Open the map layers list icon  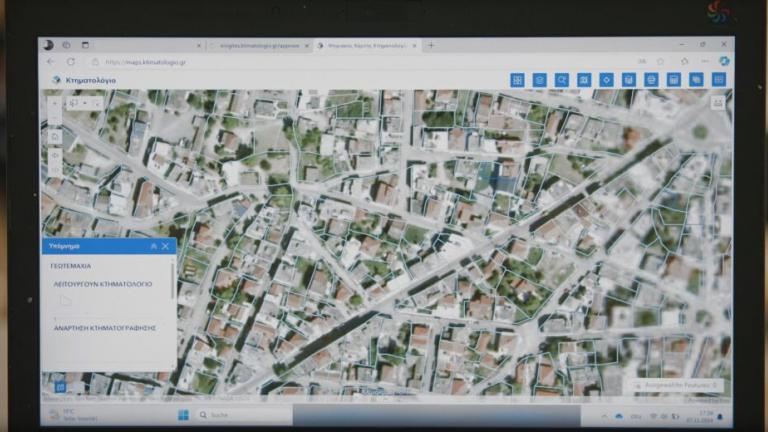pos(540,80)
